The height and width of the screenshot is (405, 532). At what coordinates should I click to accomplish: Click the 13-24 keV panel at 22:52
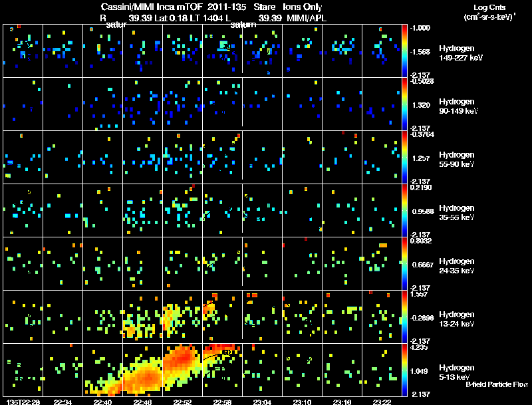click(x=182, y=317)
